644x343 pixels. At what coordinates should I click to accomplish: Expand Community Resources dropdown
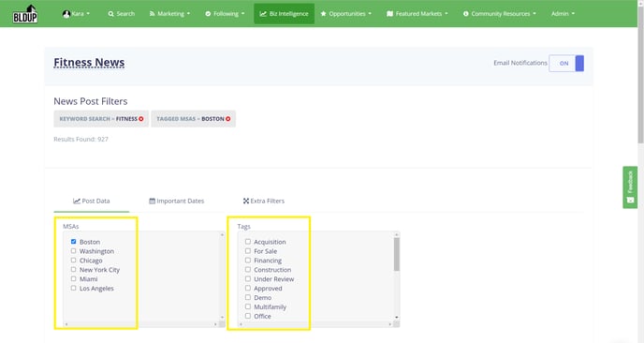tap(500, 13)
